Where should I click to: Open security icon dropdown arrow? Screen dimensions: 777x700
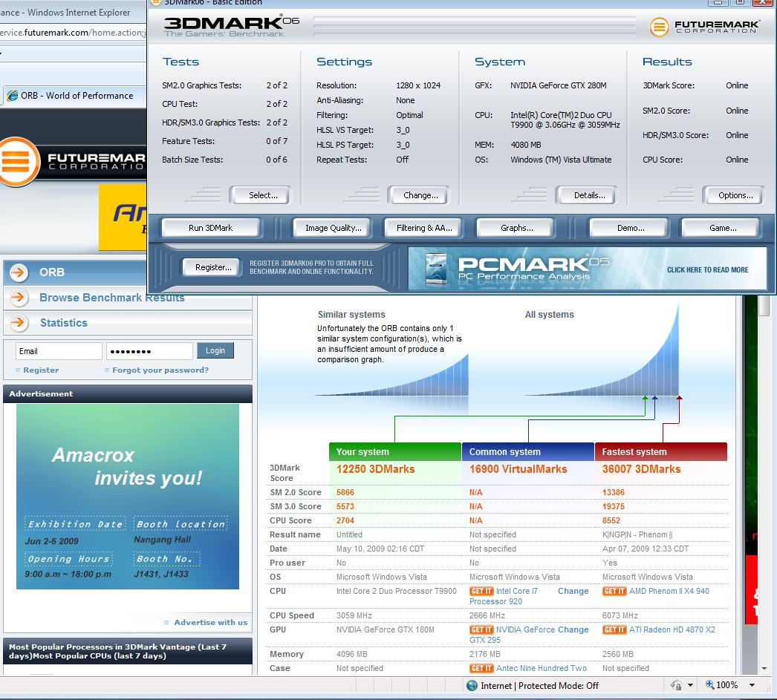(690, 686)
